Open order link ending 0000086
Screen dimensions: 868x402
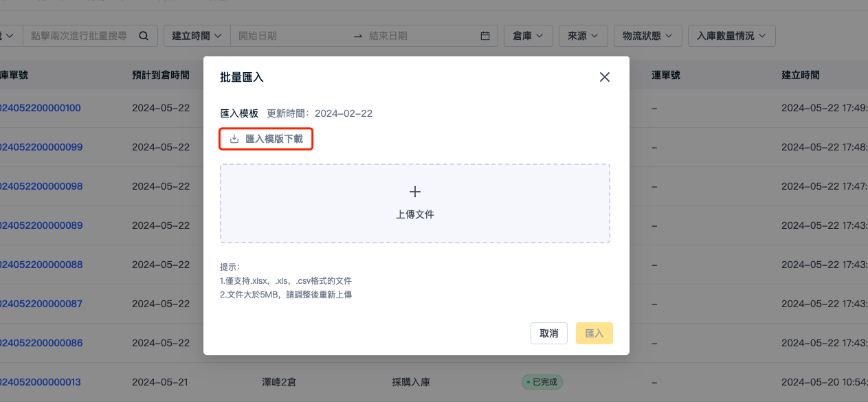pyautogui.click(x=41, y=343)
